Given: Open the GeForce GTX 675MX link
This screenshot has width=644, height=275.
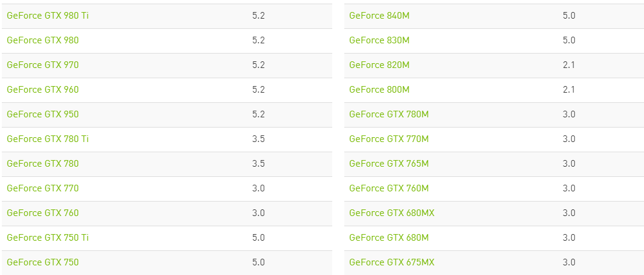Looking at the screenshot, I should tap(392, 262).
